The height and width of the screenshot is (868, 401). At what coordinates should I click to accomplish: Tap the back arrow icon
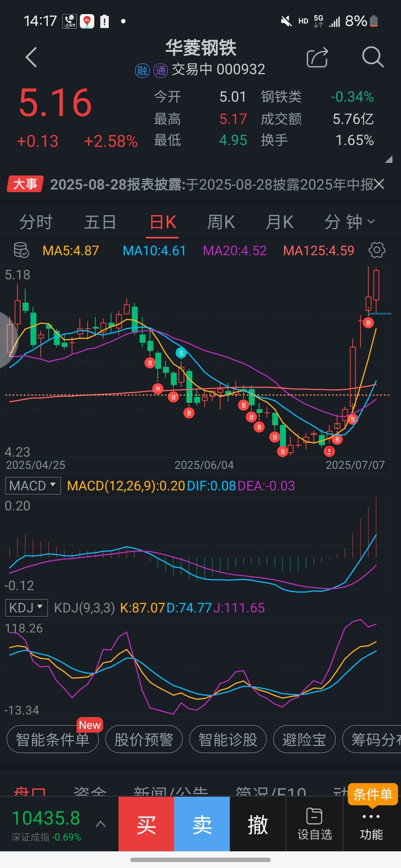(31, 57)
